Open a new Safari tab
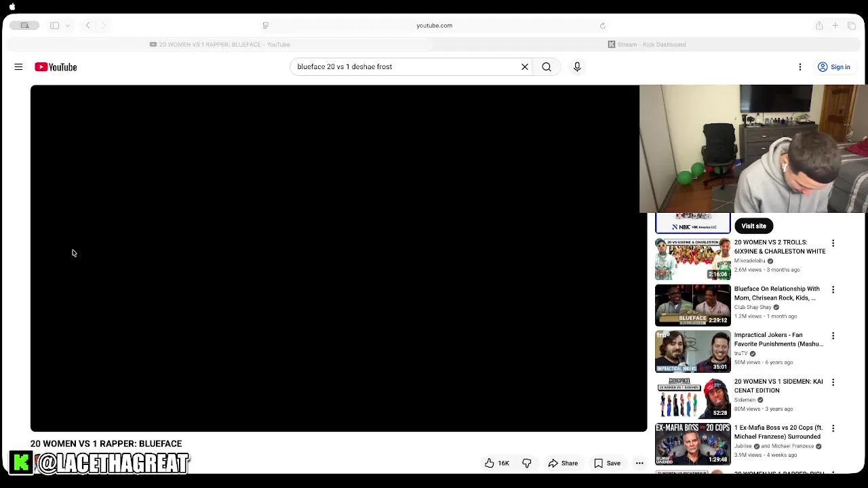868x488 pixels. pos(835,26)
